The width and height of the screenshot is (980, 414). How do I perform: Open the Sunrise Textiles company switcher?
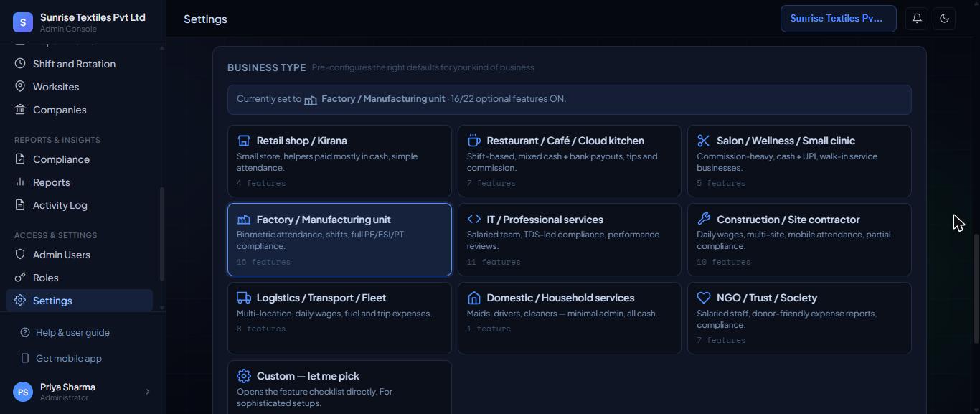tap(838, 19)
